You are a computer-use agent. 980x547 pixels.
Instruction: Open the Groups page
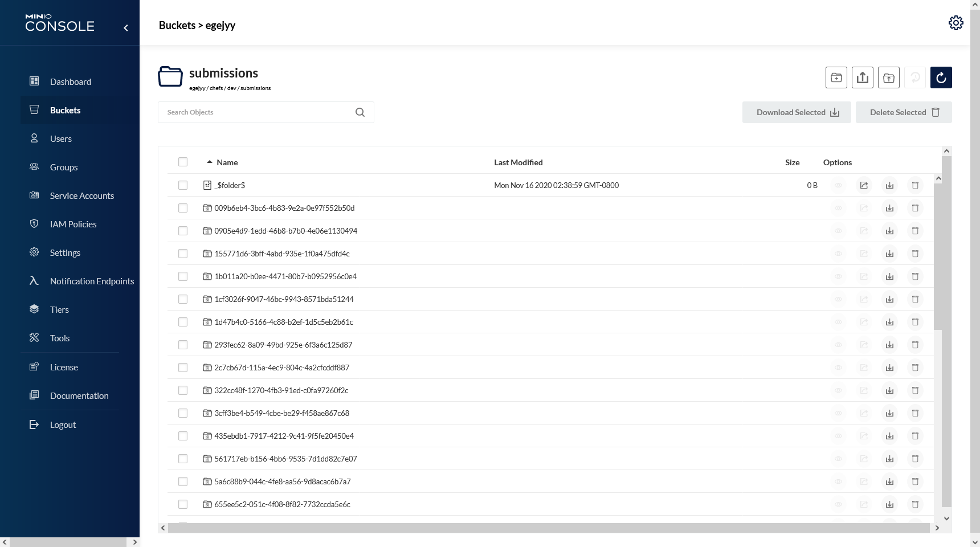80,167
